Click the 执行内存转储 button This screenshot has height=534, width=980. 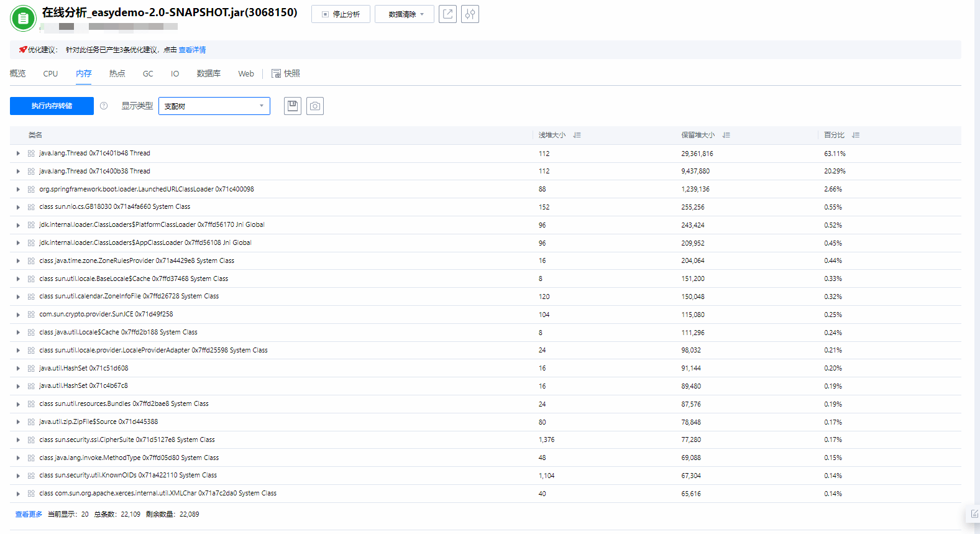(x=52, y=106)
